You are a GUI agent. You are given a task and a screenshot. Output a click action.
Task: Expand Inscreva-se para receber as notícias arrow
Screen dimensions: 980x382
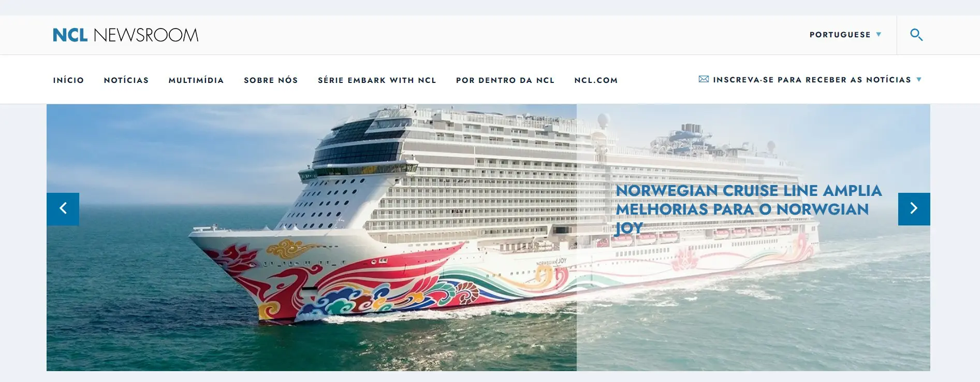[x=919, y=80]
